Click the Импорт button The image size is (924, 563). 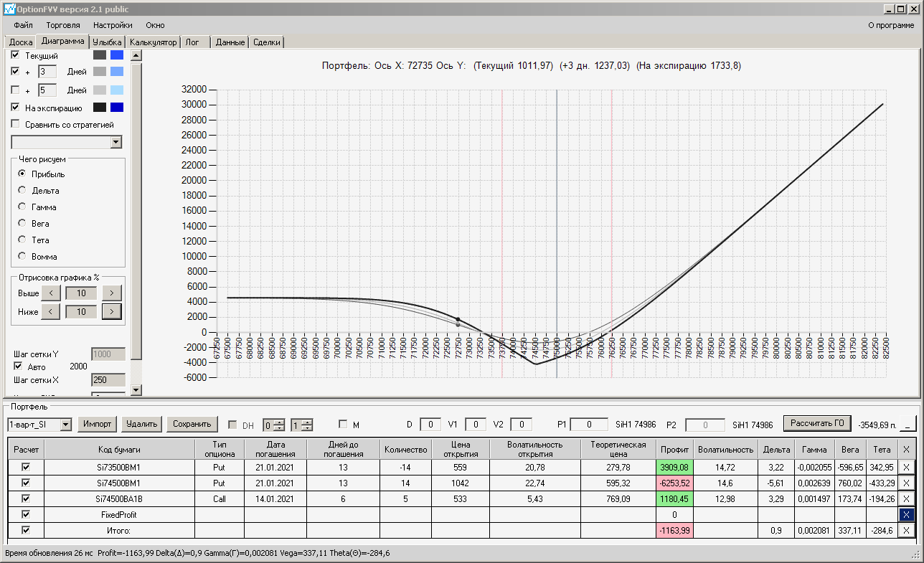97,424
